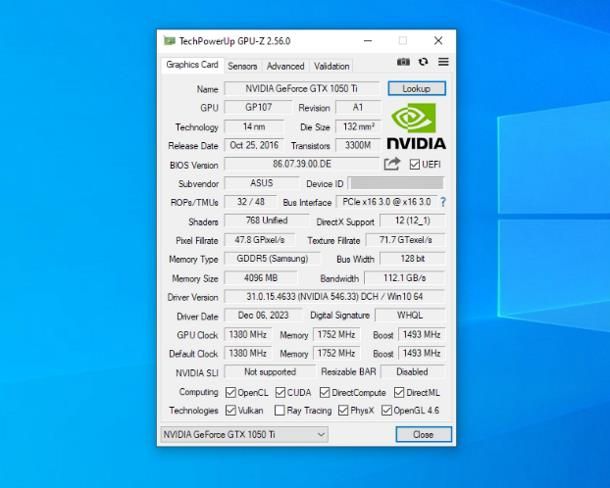Click the Driver Date Dec 06, 2023
This screenshot has width=610, height=488.
(x=263, y=315)
